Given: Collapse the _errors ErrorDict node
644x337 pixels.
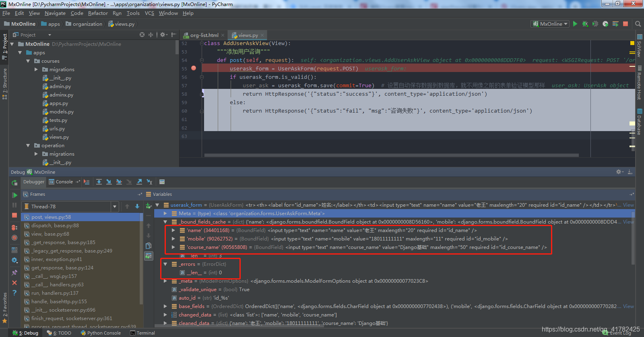Looking at the screenshot, I should coord(165,264).
